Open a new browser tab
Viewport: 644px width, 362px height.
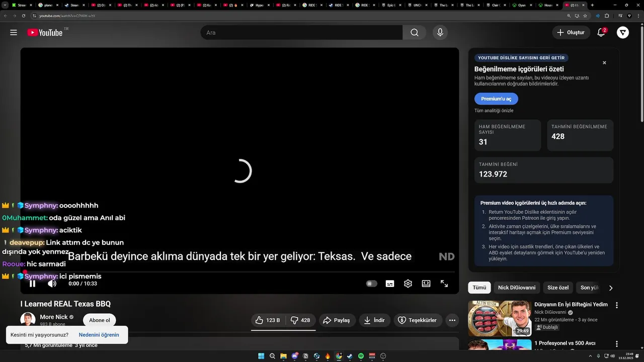click(x=592, y=5)
